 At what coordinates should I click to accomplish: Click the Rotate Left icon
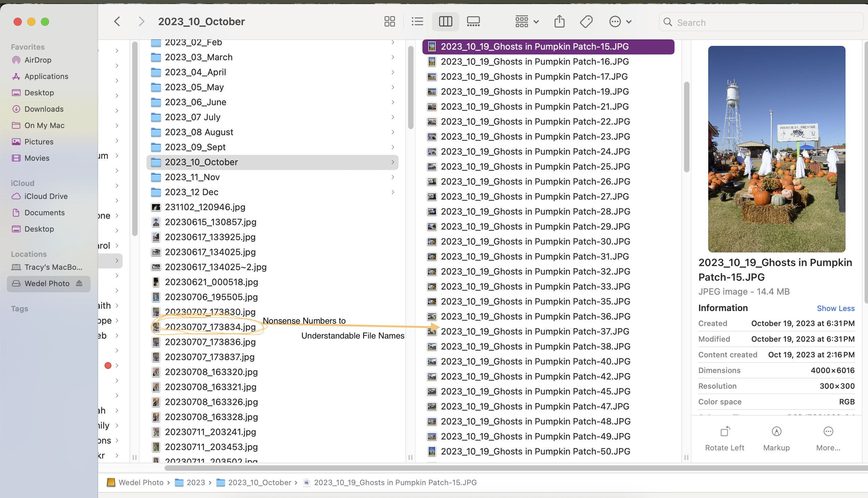[725, 432]
